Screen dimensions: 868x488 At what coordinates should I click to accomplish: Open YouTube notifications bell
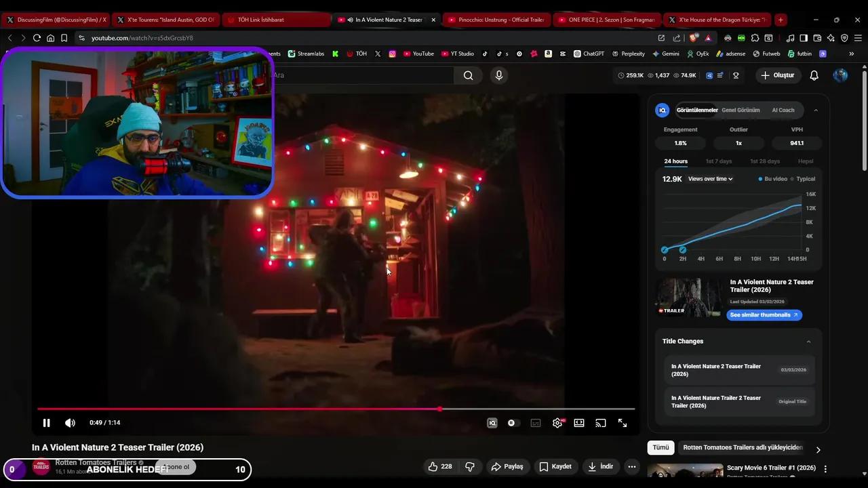[x=814, y=75]
